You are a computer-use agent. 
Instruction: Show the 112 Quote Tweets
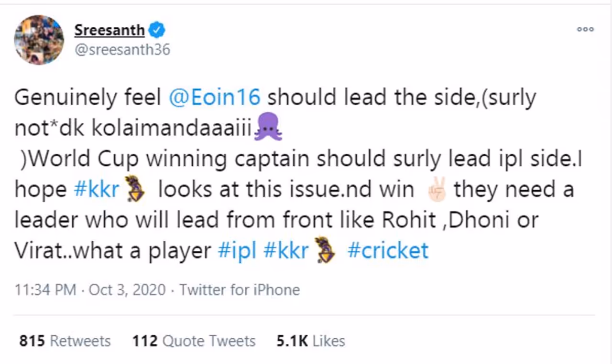(194, 341)
